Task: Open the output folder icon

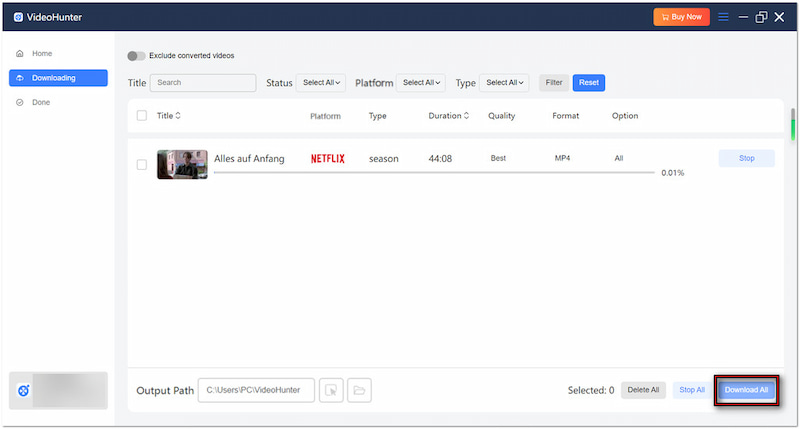Action: click(x=359, y=390)
